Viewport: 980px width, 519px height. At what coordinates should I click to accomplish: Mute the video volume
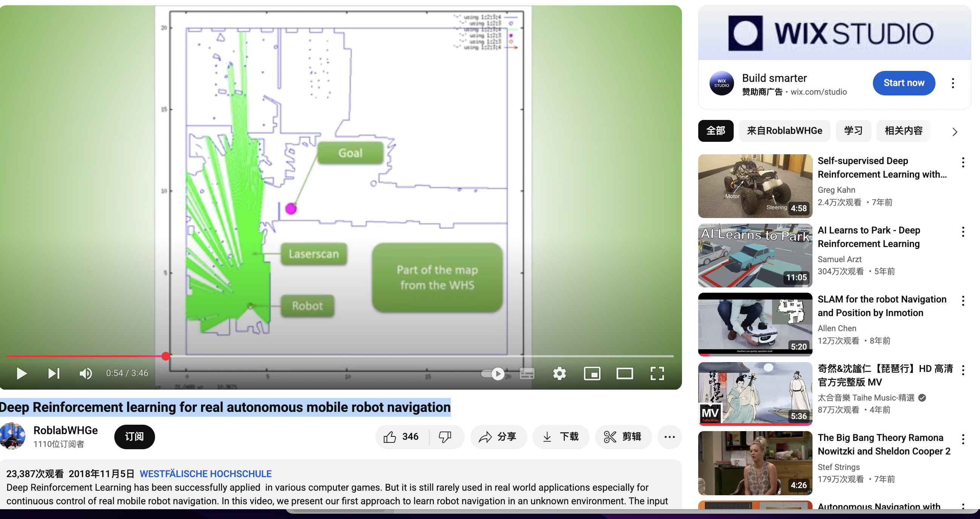(86, 373)
